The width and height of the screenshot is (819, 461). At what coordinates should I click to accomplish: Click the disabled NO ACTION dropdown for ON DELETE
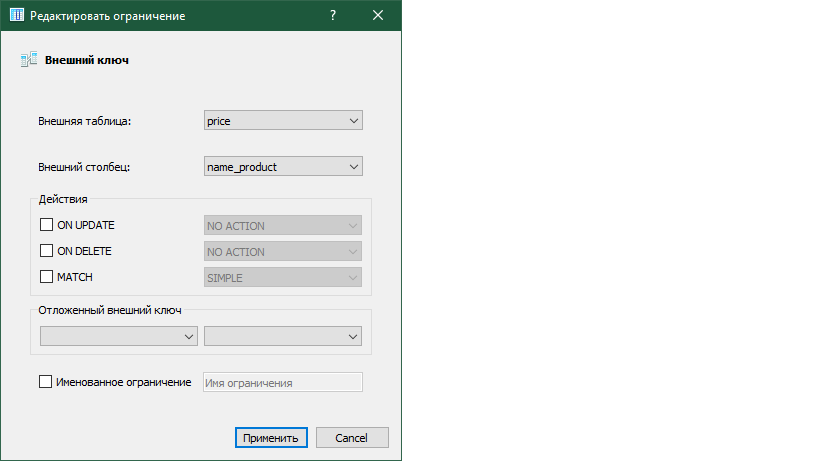click(283, 252)
